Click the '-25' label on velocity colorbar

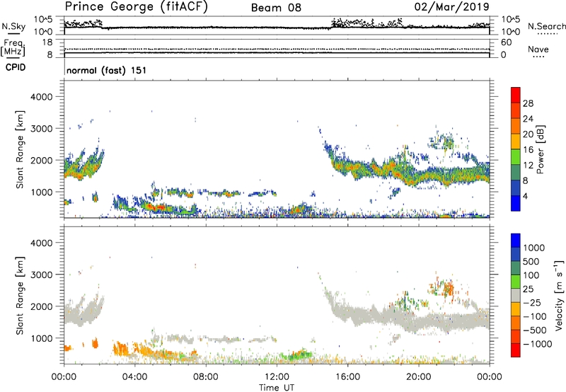pyautogui.click(x=532, y=303)
